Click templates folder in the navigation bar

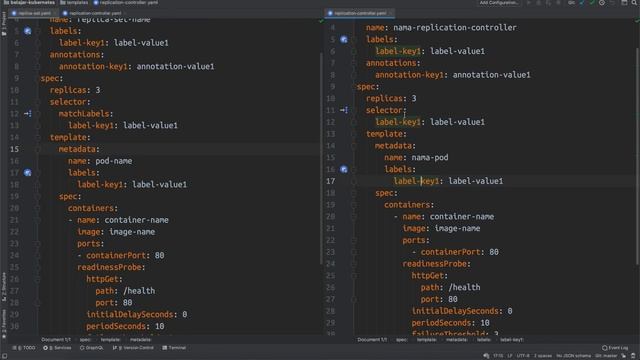pyautogui.click(x=74, y=2)
